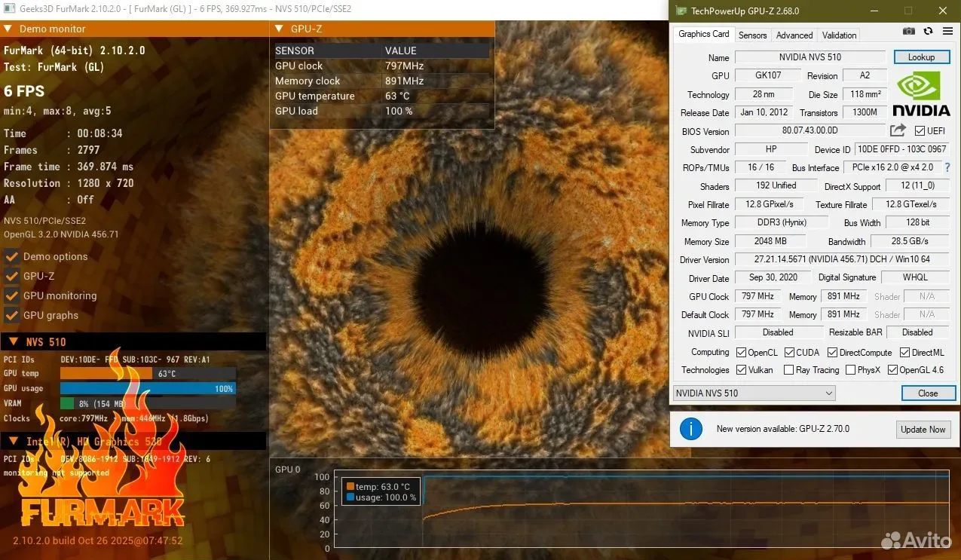Click the blue GPU usage bar
Viewport: 961px width, 560px height.
pyautogui.click(x=148, y=388)
